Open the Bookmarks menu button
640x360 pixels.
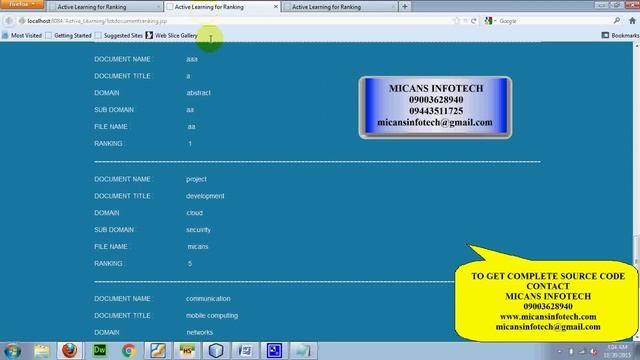(x=620, y=36)
